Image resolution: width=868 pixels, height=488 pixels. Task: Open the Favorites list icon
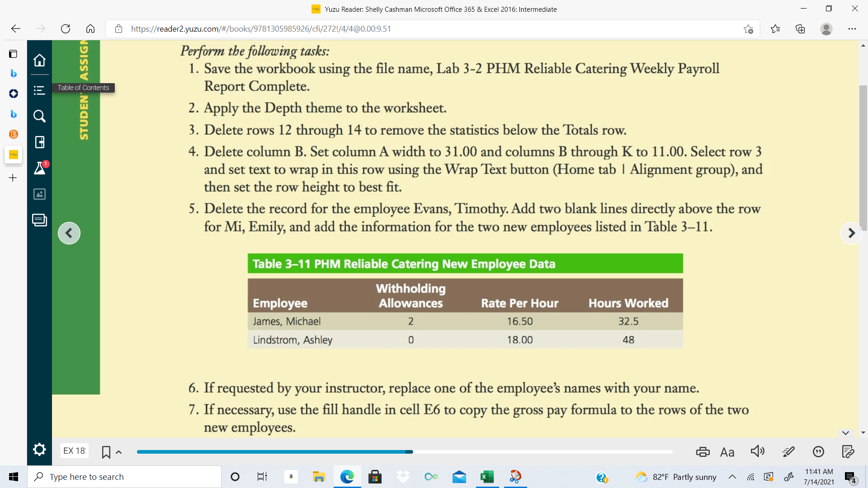point(775,29)
